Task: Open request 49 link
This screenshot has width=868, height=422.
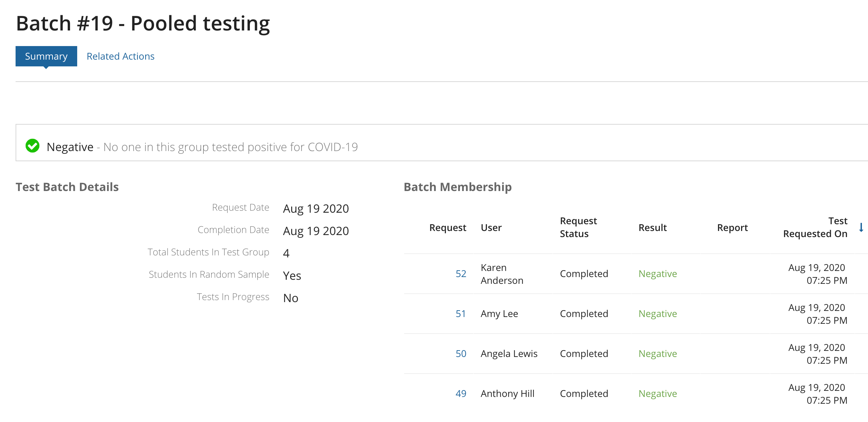Action: tap(461, 394)
